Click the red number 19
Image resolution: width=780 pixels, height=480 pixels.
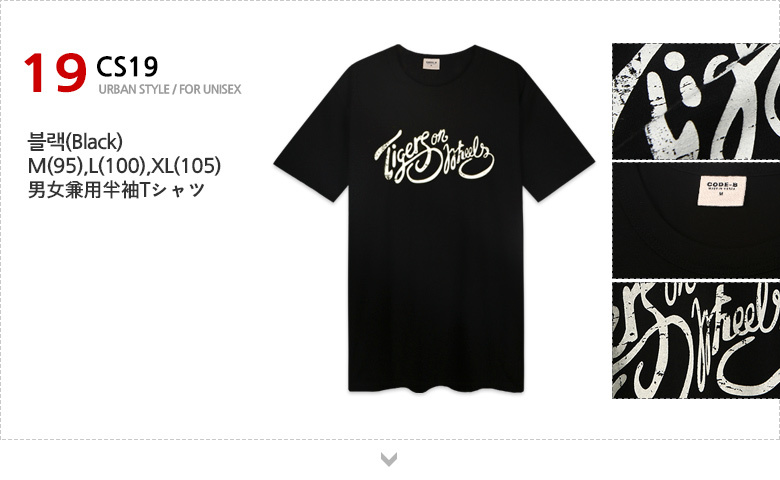55,74
